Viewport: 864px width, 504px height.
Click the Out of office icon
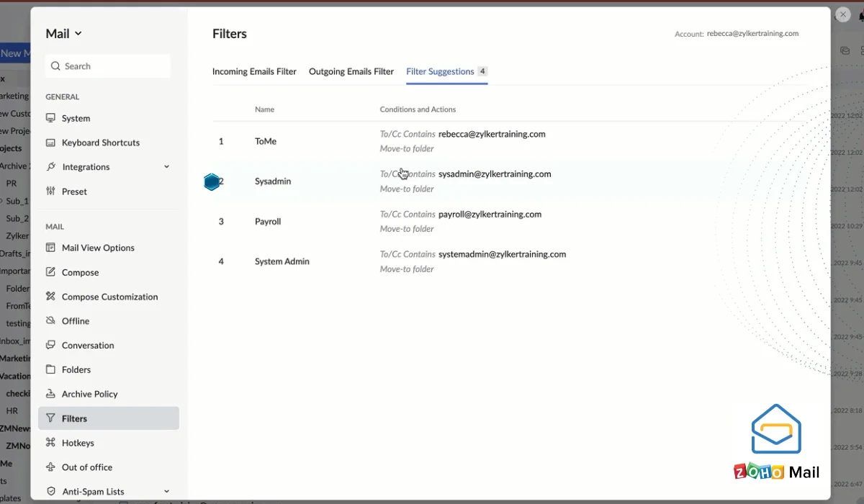(x=50, y=467)
